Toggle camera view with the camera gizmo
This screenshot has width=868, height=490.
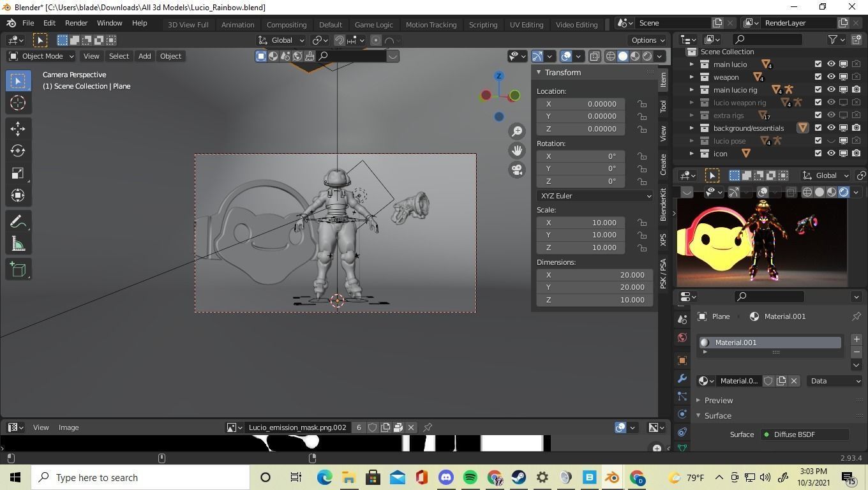pyautogui.click(x=517, y=170)
